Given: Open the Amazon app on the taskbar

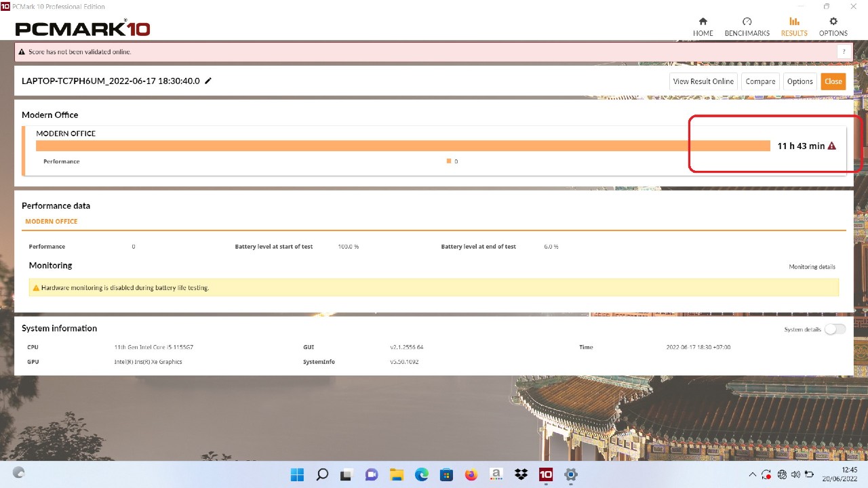Looking at the screenshot, I should tap(496, 474).
